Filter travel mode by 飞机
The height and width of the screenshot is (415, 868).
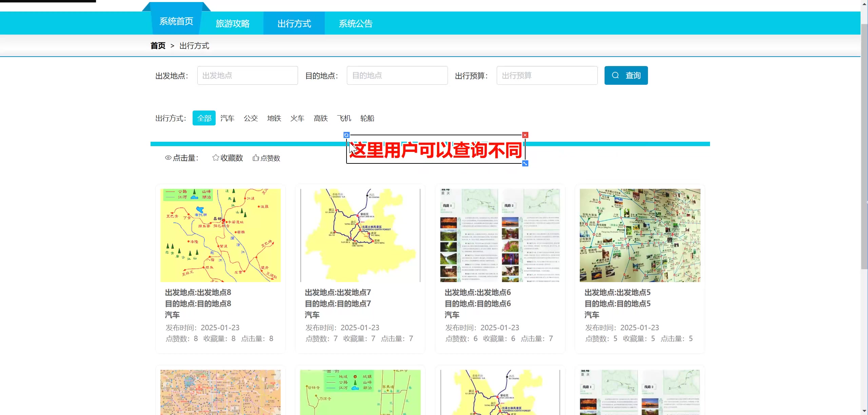click(x=344, y=118)
